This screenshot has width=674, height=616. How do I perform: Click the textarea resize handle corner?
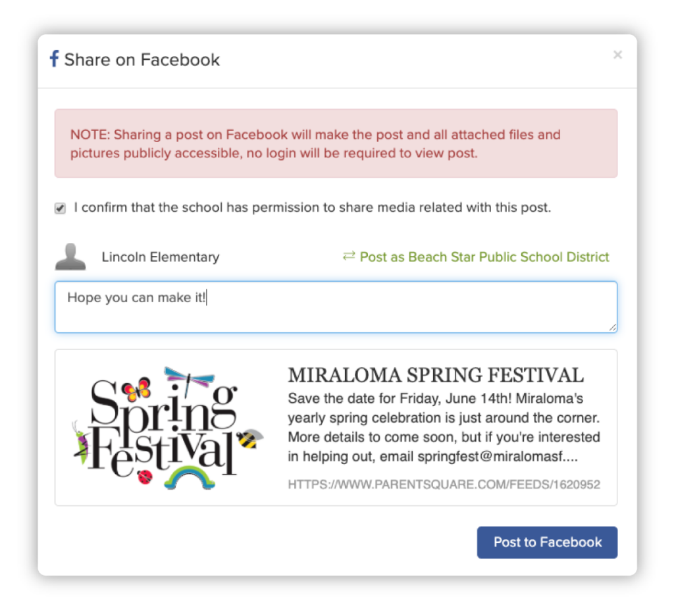[x=613, y=328]
